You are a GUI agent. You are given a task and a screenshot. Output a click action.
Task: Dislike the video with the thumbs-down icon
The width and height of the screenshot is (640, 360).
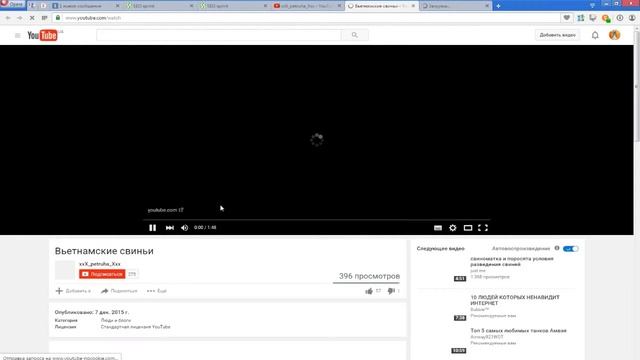(391, 291)
